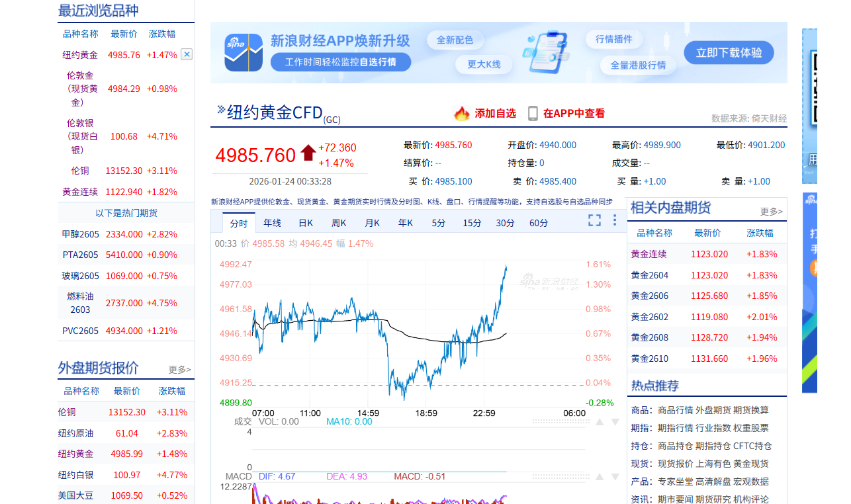Click the phone icon beside 在APP中查看
This screenshot has width=851, height=504.
[x=533, y=113]
